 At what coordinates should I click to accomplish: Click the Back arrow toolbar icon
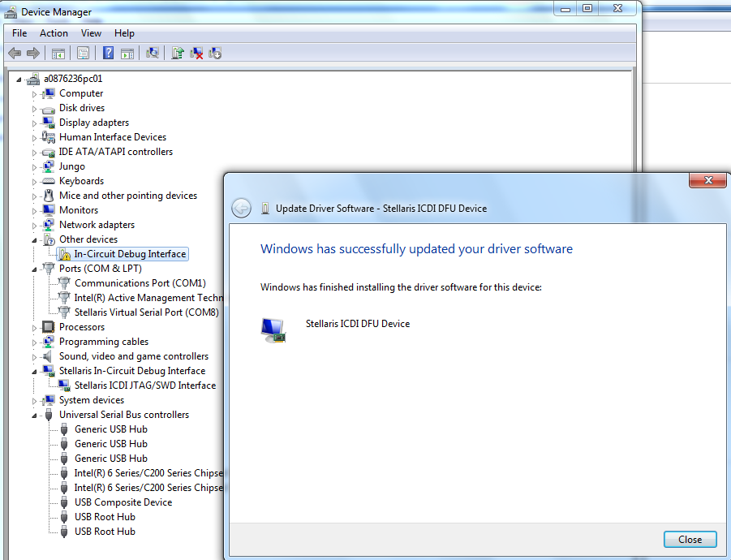[x=15, y=53]
